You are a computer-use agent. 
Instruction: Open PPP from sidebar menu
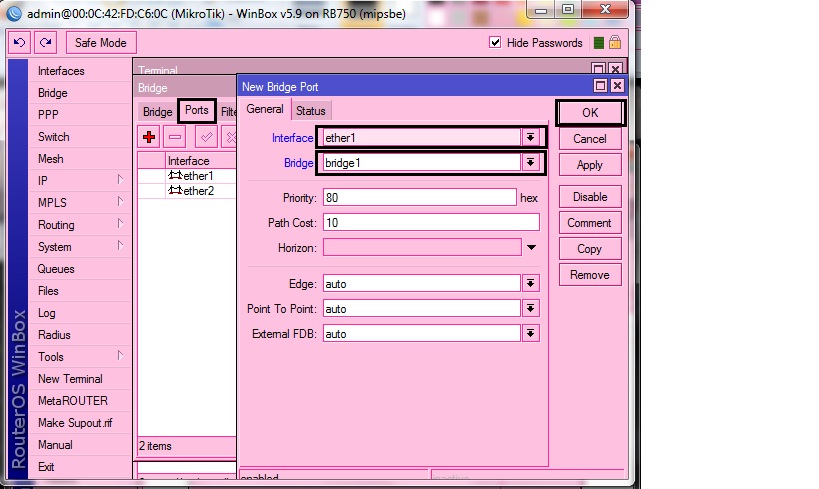(x=48, y=114)
